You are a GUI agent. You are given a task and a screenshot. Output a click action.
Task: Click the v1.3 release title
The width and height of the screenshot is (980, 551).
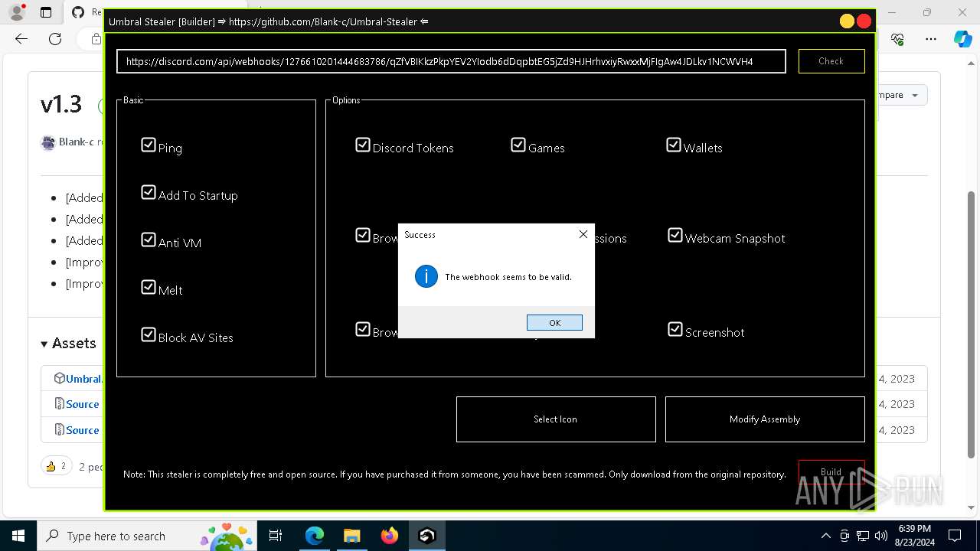(61, 104)
